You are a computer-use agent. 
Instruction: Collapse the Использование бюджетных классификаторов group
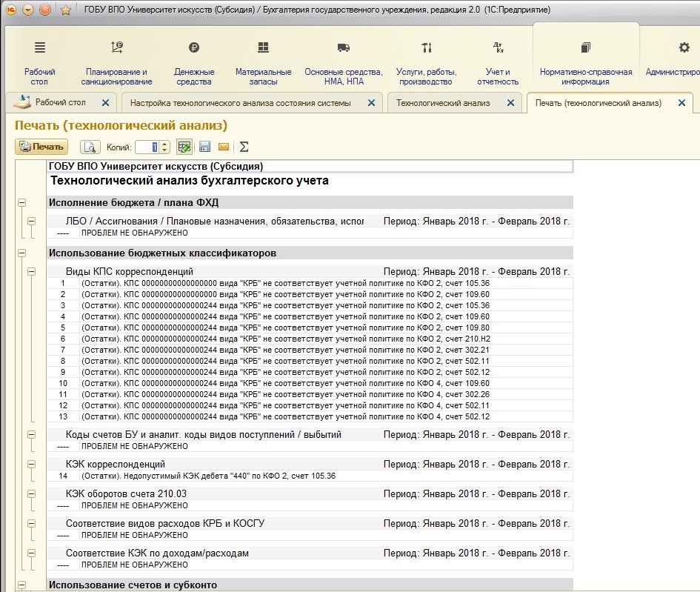(x=21, y=253)
